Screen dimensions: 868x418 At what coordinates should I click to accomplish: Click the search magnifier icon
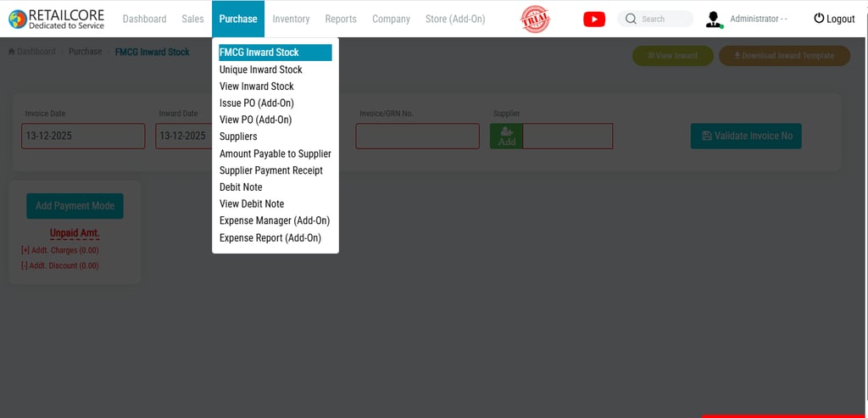pyautogui.click(x=631, y=19)
